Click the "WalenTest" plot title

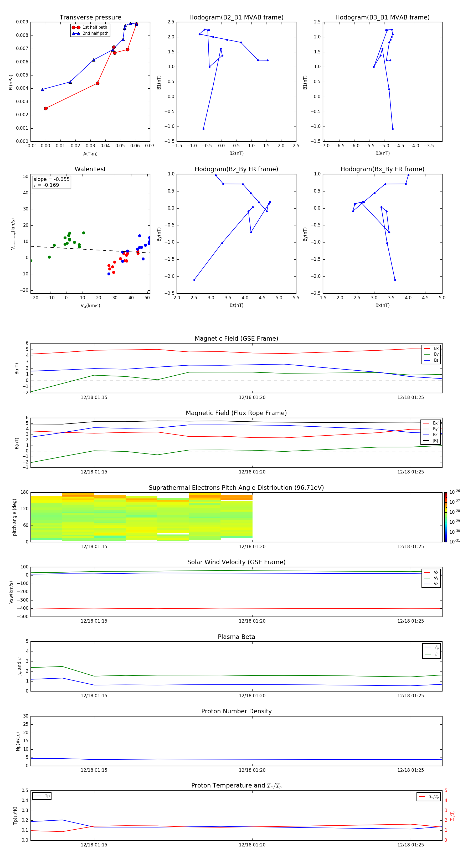90,169
